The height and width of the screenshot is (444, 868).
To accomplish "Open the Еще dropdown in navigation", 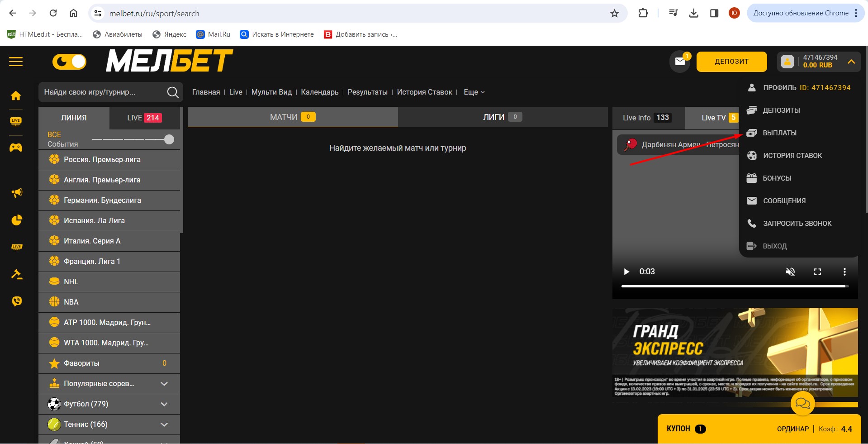I will [x=474, y=92].
